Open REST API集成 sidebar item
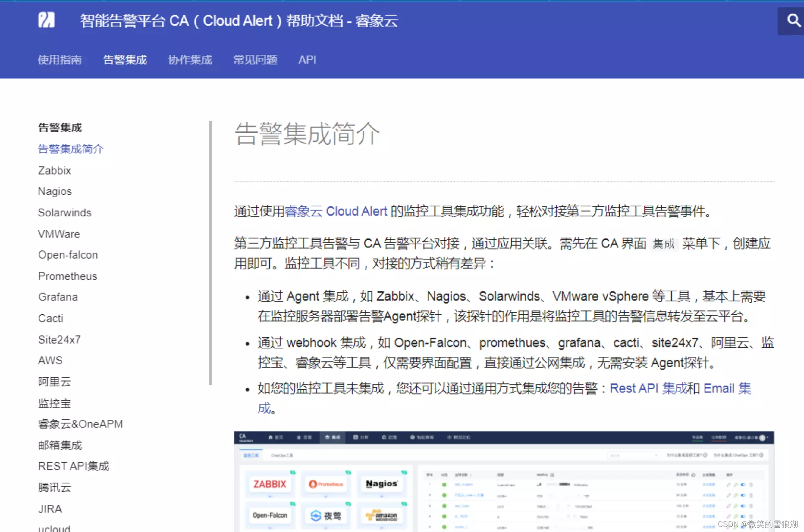This screenshot has height=532, width=804. point(73,466)
